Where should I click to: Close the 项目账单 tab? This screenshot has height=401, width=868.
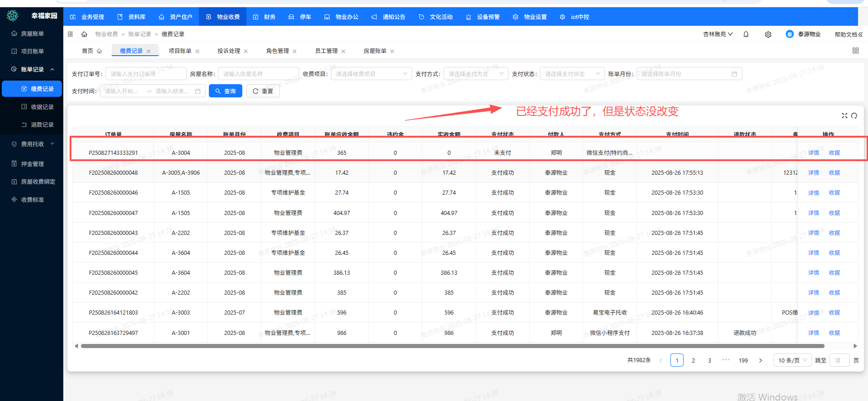pyautogui.click(x=198, y=52)
